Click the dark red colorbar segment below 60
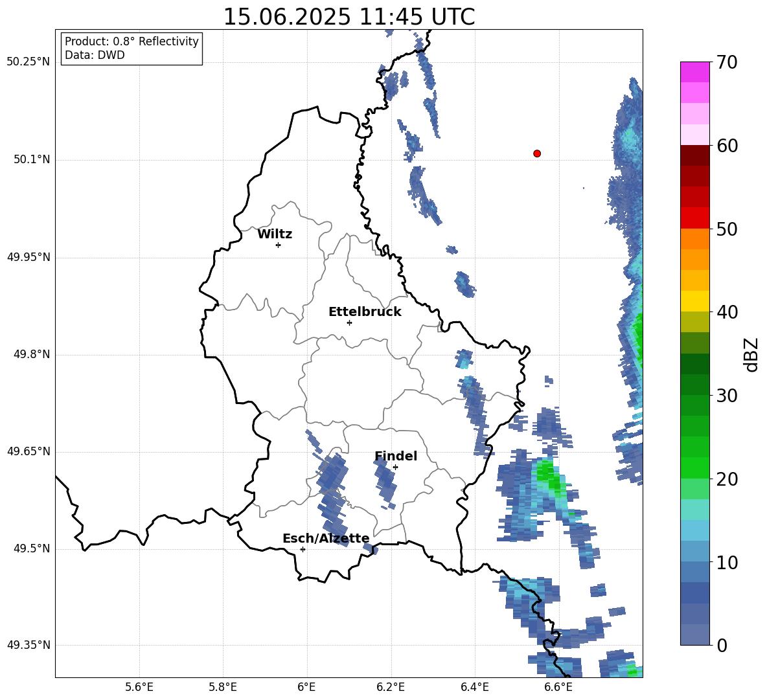Image resolution: width=767 pixels, height=700 pixels. coord(694,155)
